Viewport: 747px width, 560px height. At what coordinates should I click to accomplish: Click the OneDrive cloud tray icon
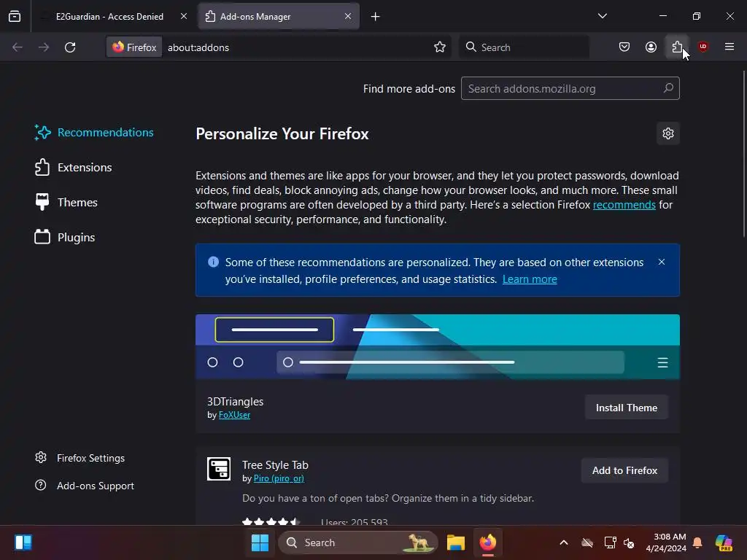point(587,542)
